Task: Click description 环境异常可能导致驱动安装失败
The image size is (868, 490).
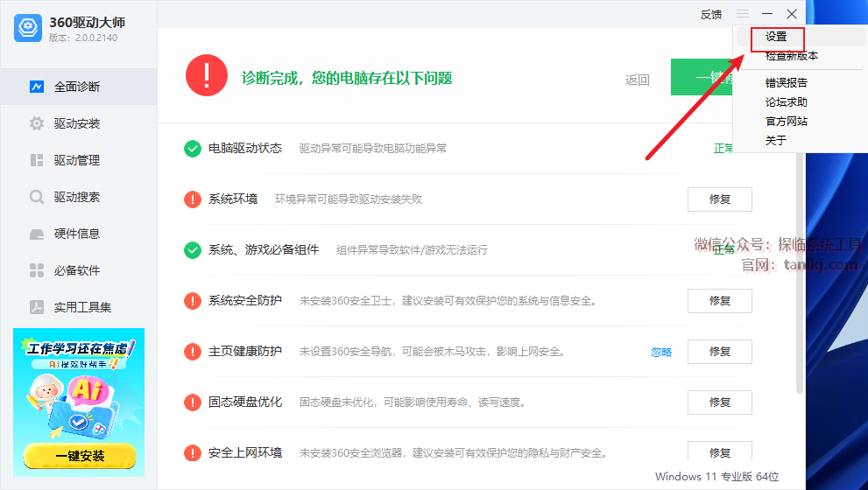Action: [x=349, y=199]
